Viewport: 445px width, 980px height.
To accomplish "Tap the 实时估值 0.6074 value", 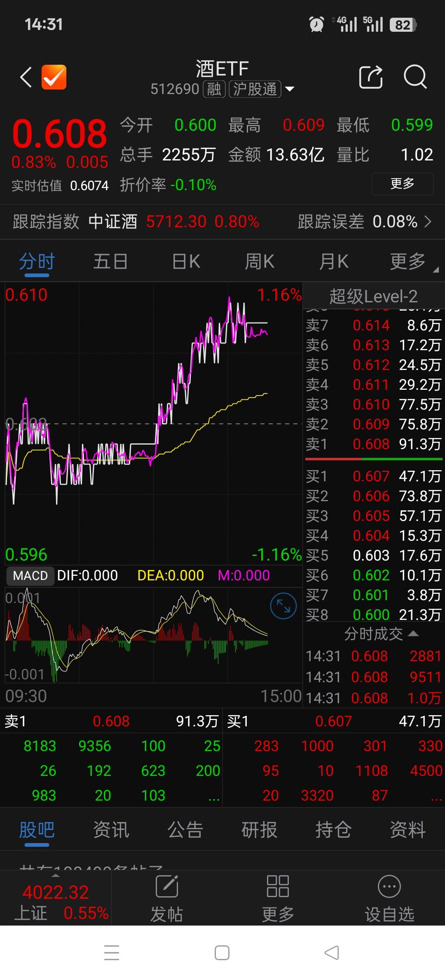I will tap(89, 186).
